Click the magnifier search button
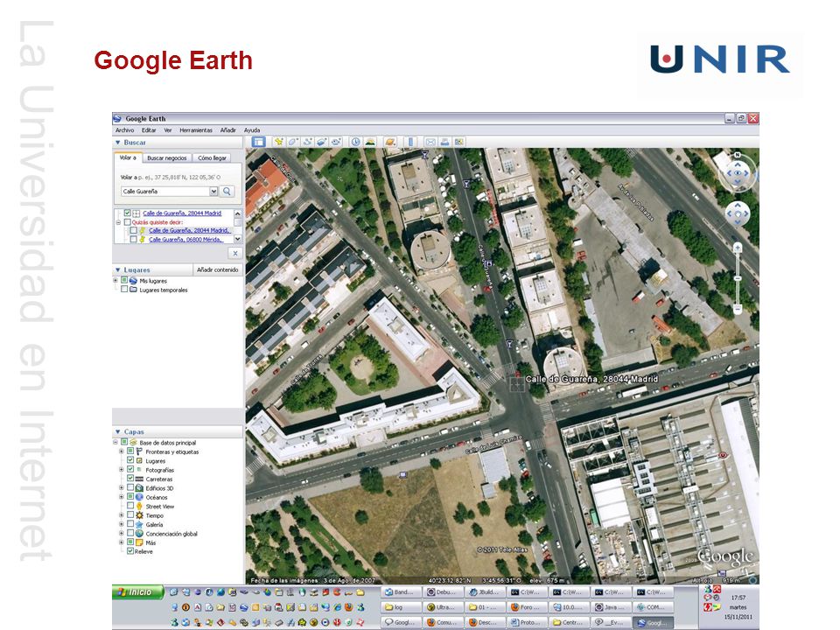This screenshot has width=840, height=630. 227,192
